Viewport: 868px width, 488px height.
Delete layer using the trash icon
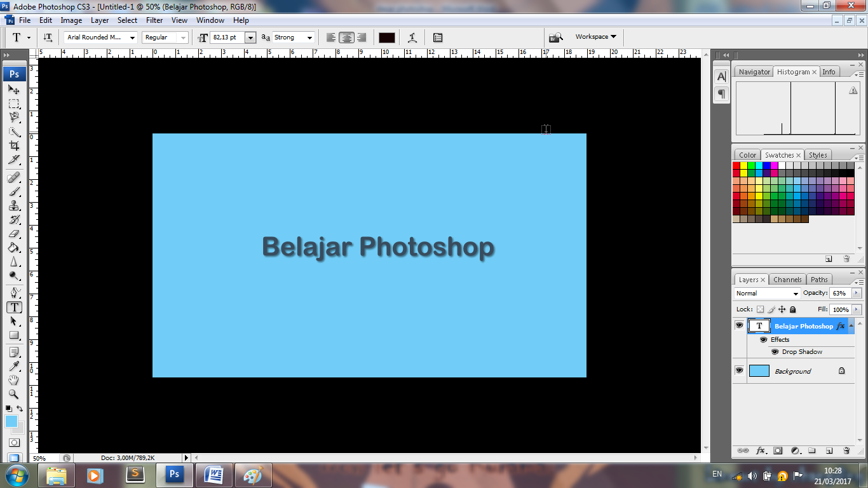point(846,451)
